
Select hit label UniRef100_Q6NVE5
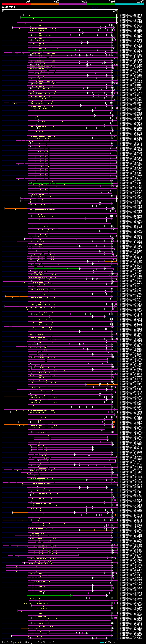131,570
